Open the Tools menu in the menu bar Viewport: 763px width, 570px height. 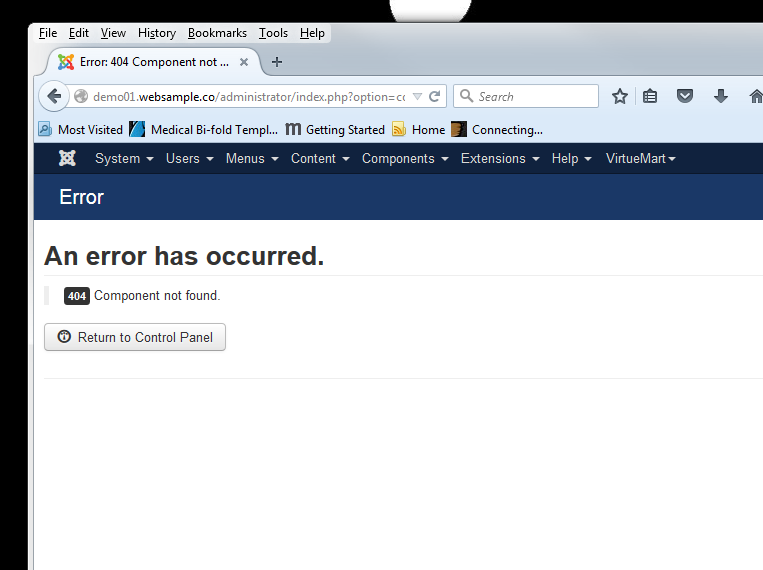(x=273, y=33)
